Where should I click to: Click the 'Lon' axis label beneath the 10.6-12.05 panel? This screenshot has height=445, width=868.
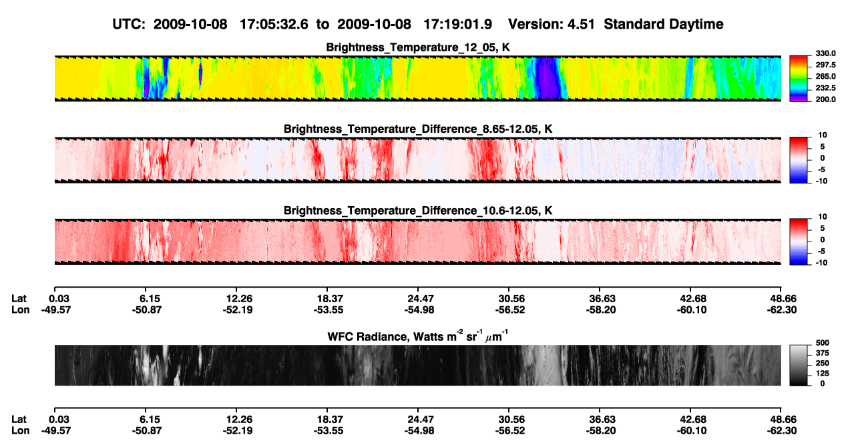(19, 309)
